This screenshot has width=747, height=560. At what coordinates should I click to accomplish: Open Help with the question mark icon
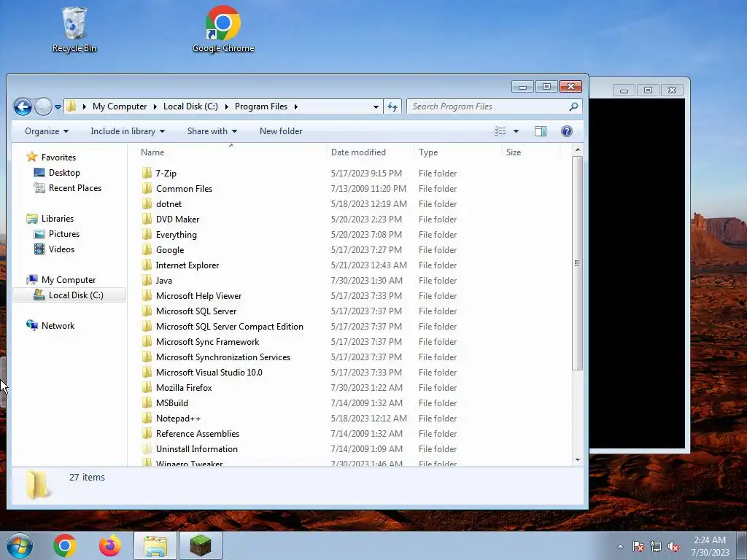[x=566, y=131]
